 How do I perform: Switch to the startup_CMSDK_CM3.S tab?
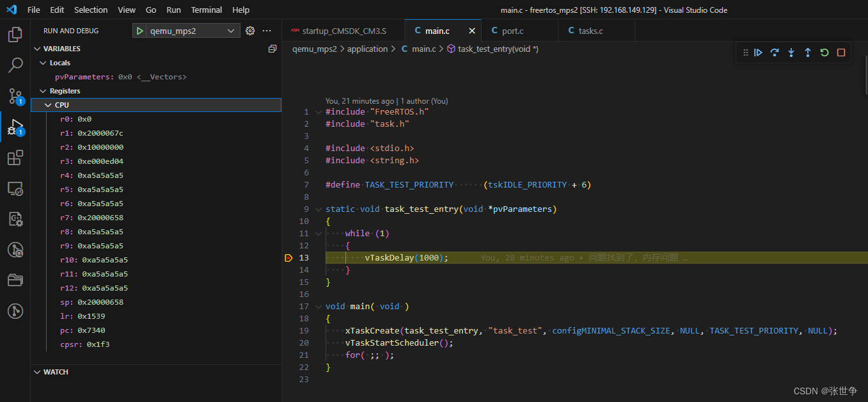(x=343, y=31)
